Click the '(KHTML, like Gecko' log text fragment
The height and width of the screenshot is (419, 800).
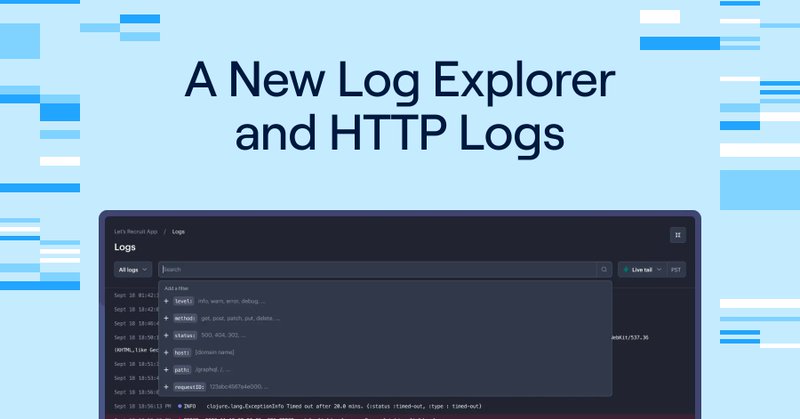point(136,350)
